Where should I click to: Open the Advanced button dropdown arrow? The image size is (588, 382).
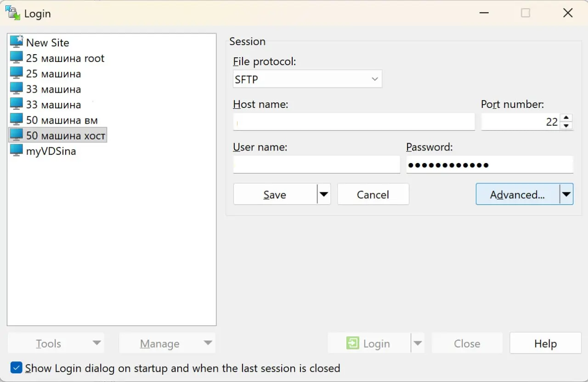[x=566, y=195]
